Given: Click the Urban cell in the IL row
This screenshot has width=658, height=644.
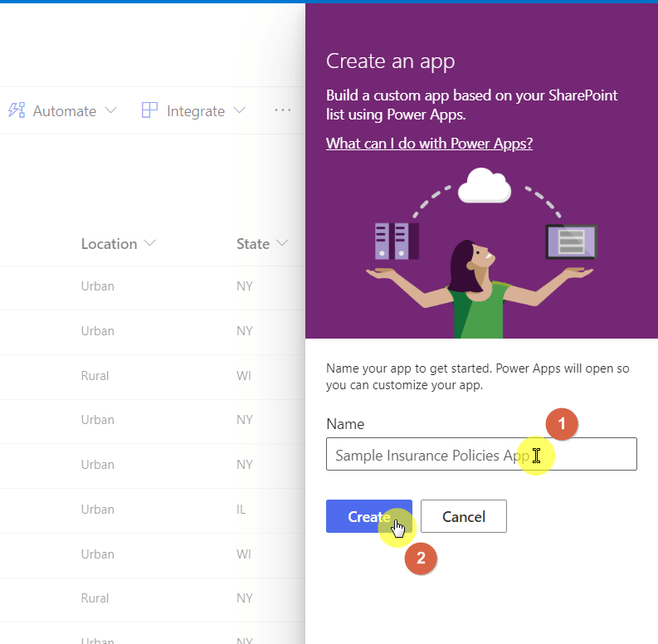Looking at the screenshot, I should (98, 510).
